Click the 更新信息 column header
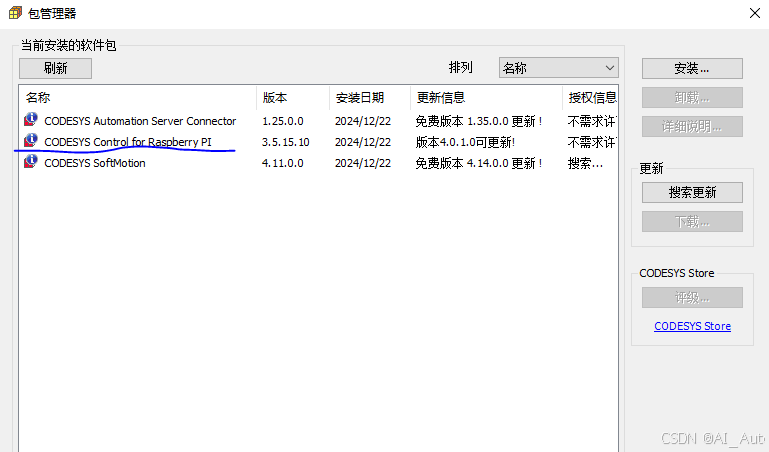The image size is (769, 452). [x=486, y=98]
